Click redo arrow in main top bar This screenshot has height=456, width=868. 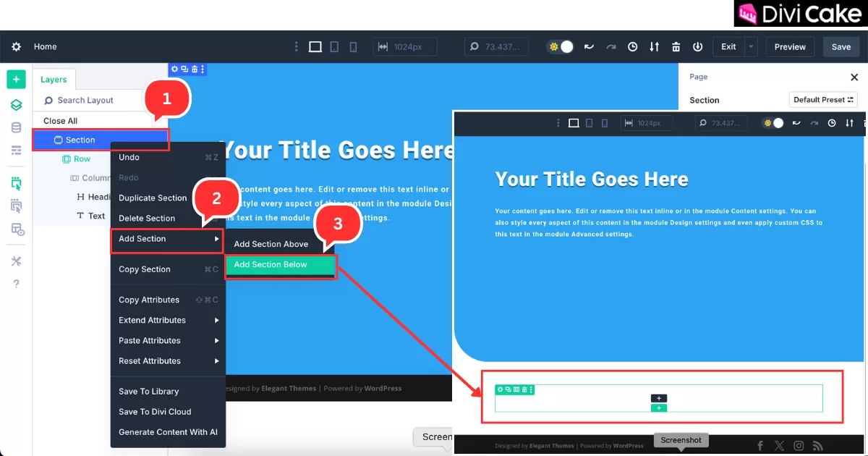click(x=611, y=46)
